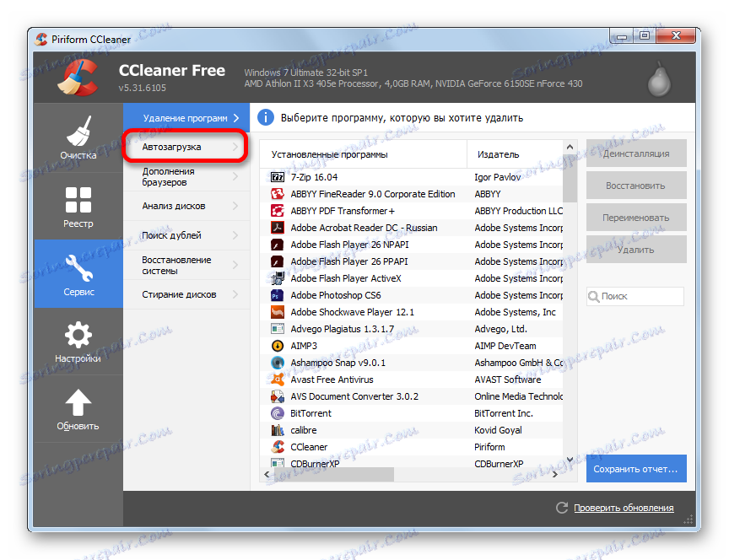Viewport: 729px width, 560px height.
Task: Select the Сервис tools section
Action: 78,274
